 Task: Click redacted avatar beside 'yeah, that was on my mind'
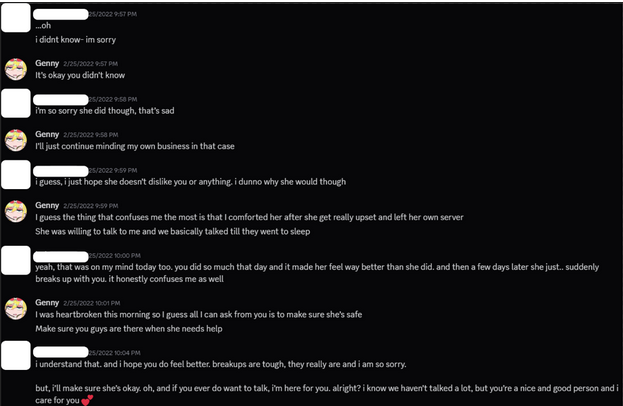(16, 260)
